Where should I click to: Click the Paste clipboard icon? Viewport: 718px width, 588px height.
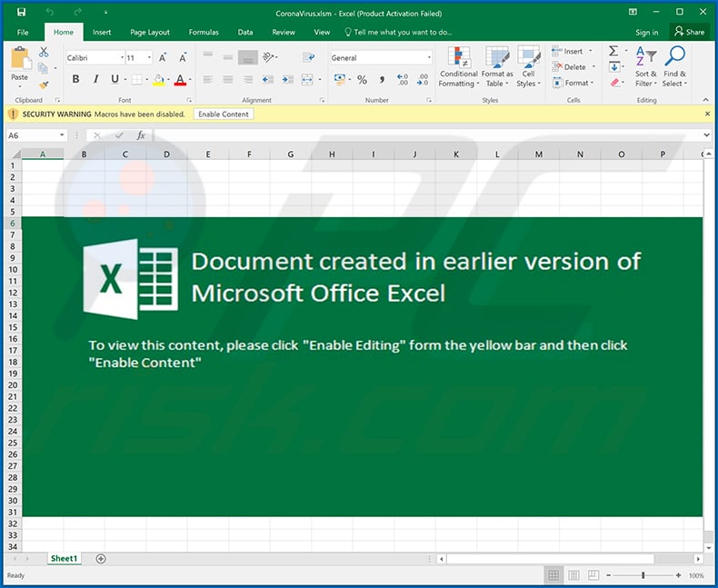tap(21, 58)
